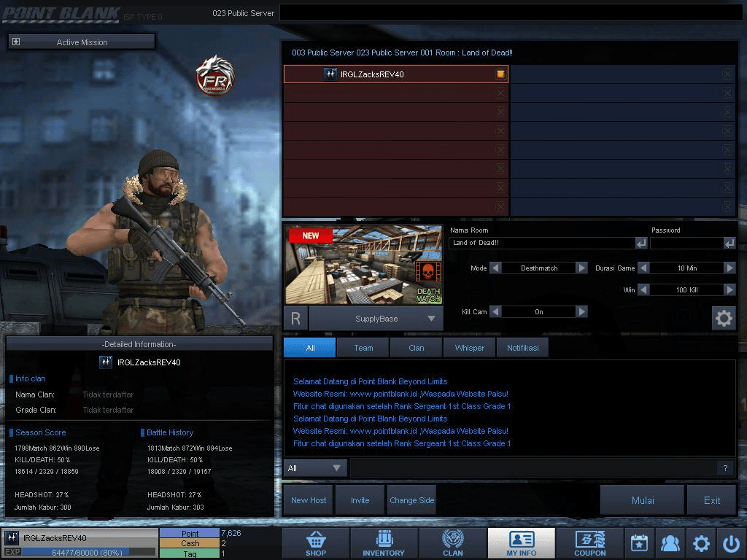Screen dimensions: 747x560
Task: Click the chat message input box
Action: click(533, 468)
